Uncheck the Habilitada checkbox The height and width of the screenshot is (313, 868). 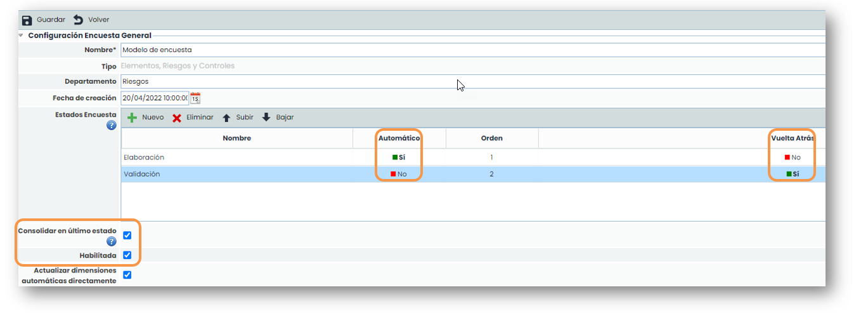pos(127,255)
